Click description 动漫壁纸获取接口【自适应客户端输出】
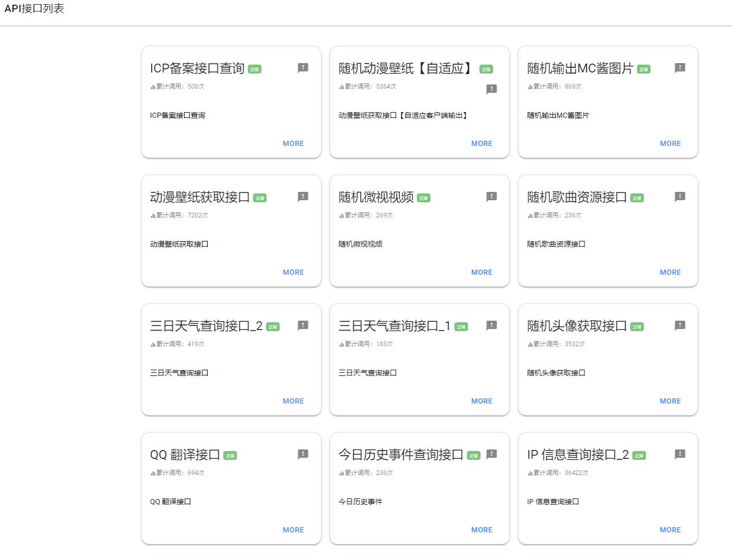 pos(403,115)
